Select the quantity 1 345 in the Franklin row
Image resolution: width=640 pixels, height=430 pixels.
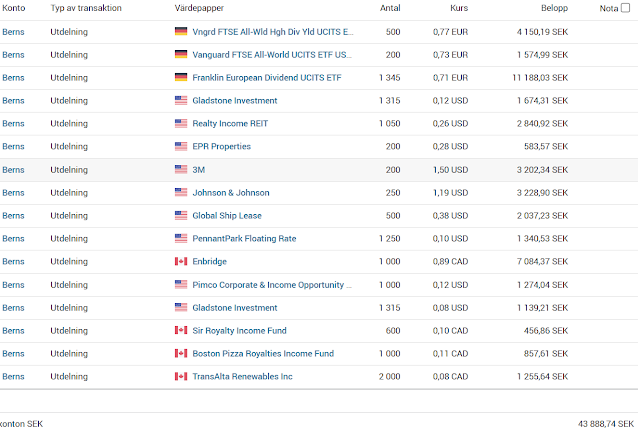click(390, 78)
